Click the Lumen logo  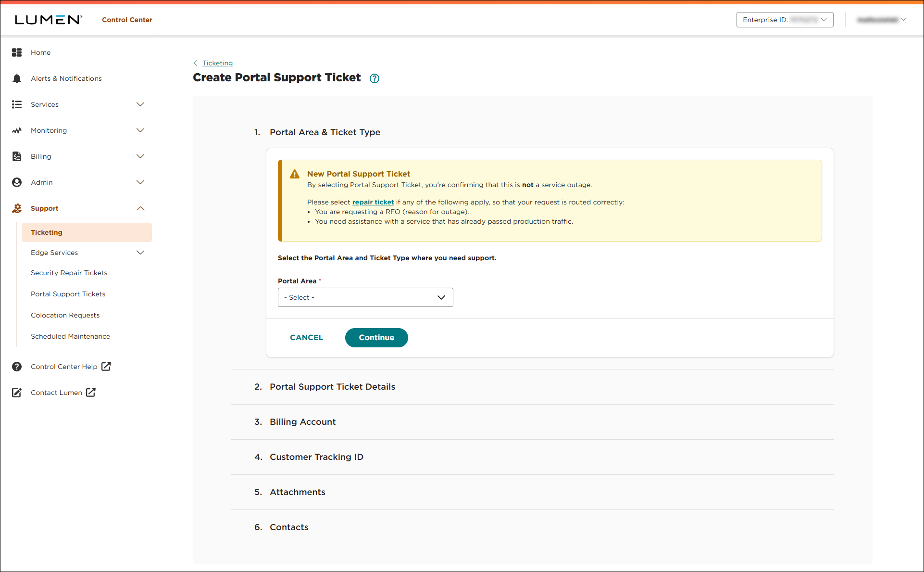tap(48, 19)
